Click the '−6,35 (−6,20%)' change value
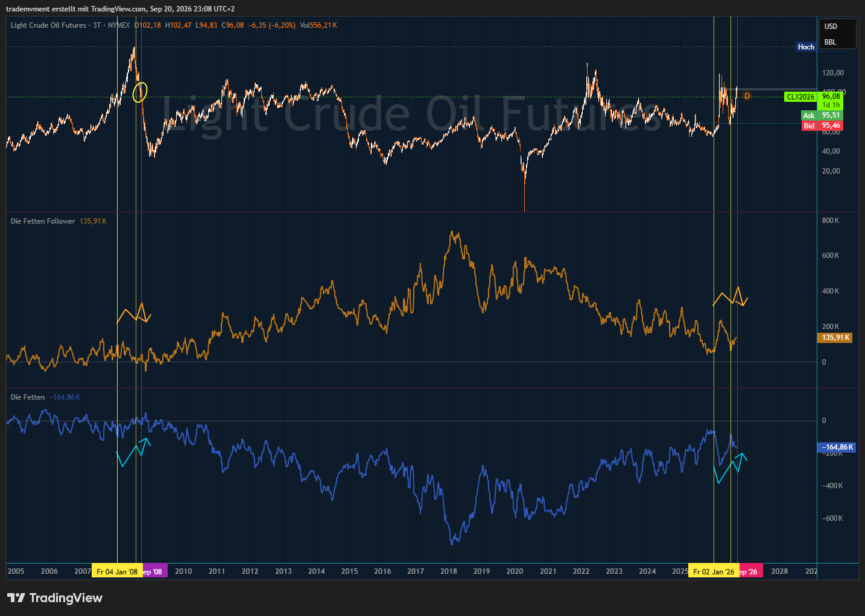This screenshot has height=616, width=865. tap(272, 25)
